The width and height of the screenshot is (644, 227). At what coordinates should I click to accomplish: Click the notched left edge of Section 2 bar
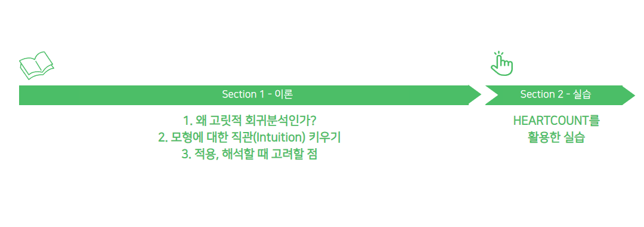coord(491,95)
